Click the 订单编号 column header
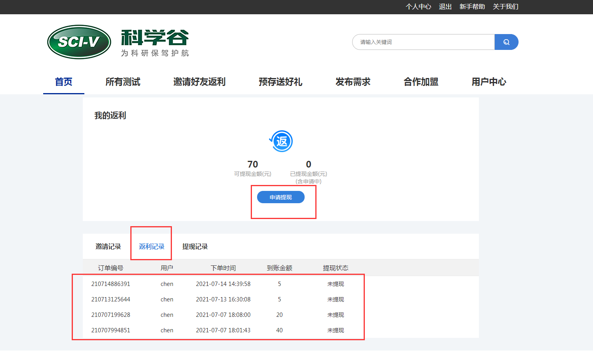 coord(111,268)
